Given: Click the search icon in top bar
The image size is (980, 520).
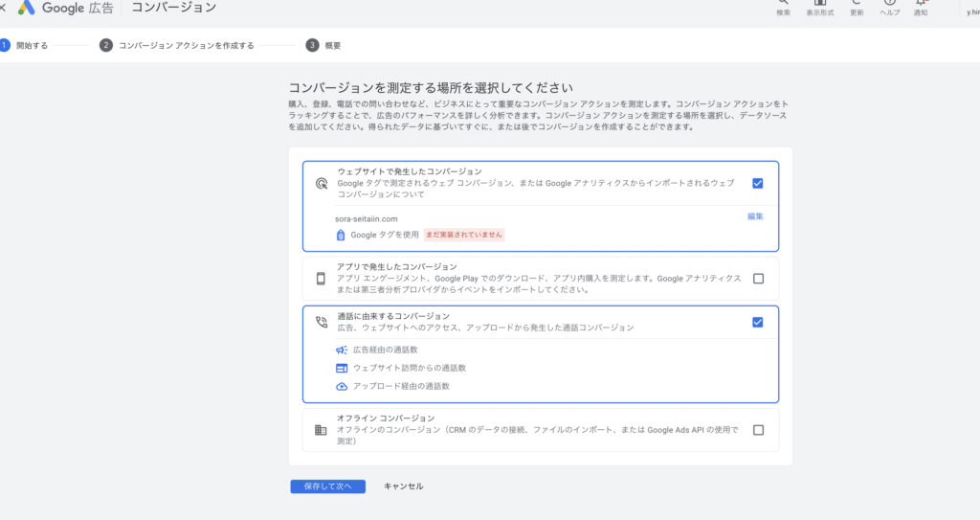Looking at the screenshot, I should coord(783,5).
